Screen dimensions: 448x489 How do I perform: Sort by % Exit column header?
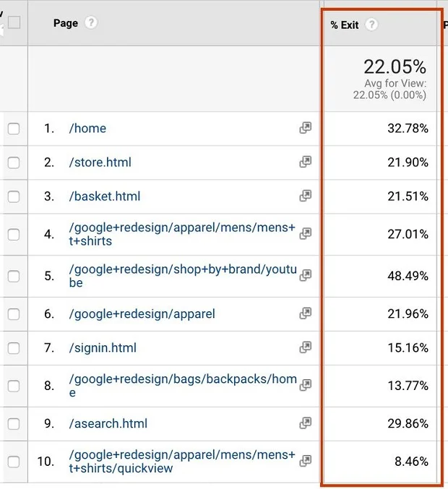(x=345, y=25)
